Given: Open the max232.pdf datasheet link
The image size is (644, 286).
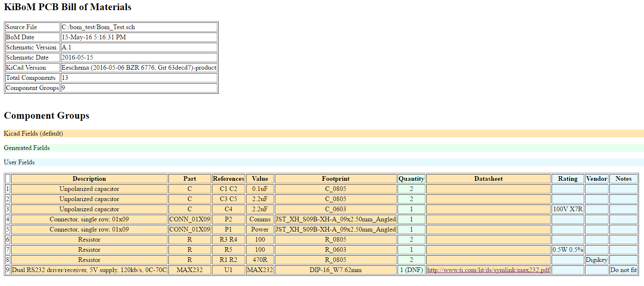Looking at the screenshot, I should [488, 270].
